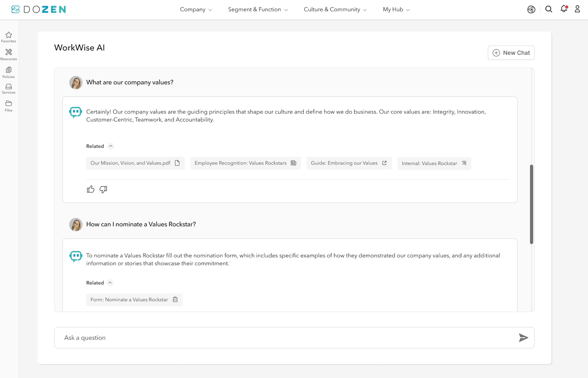
Task: Send the question with paper plane icon
Action: point(523,338)
